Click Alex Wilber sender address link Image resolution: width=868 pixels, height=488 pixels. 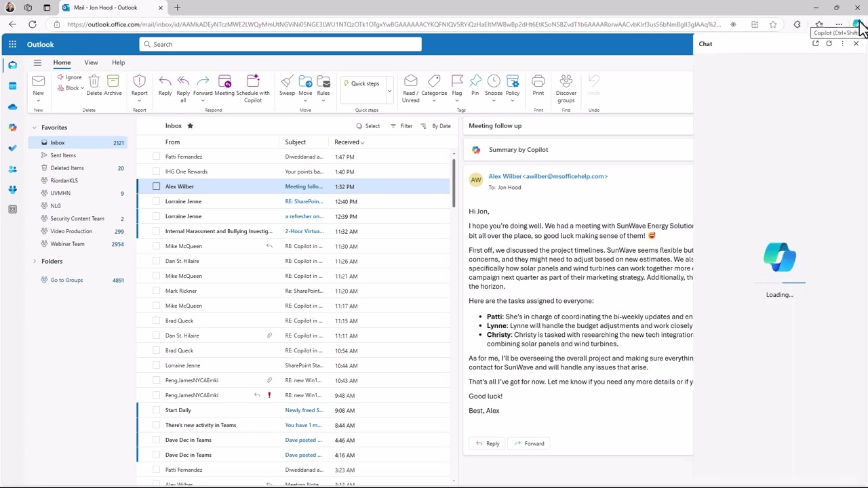[548, 176]
